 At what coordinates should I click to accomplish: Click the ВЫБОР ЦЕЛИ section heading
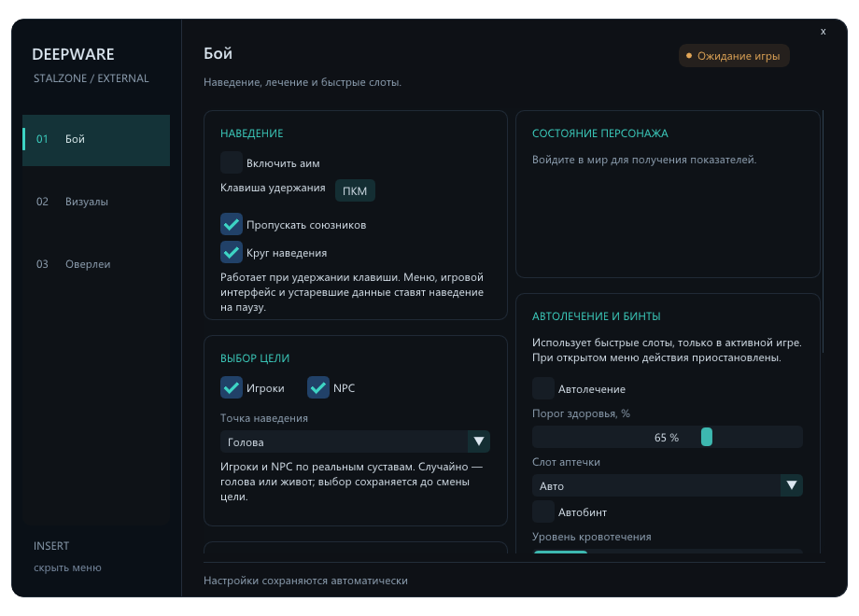point(255,358)
